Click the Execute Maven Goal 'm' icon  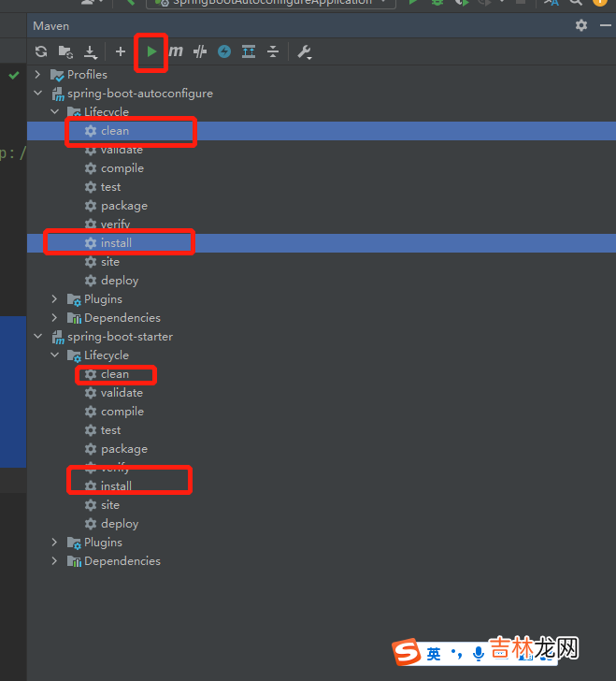pyautogui.click(x=176, y=52)
